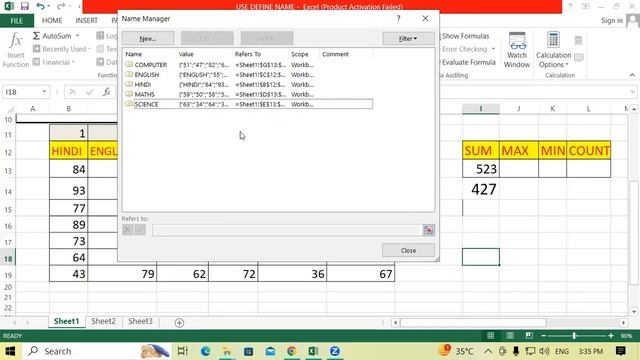Select SCIENCE name row

pos(249,104)
